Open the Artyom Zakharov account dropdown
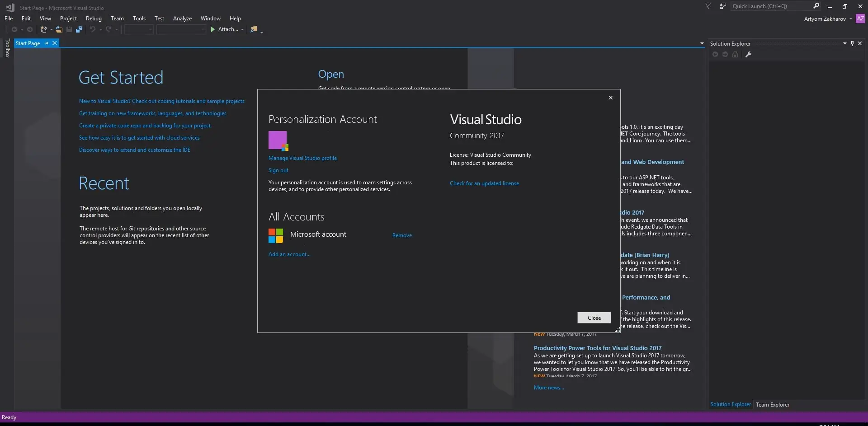The image size is (868, 426). pos(851,19)
